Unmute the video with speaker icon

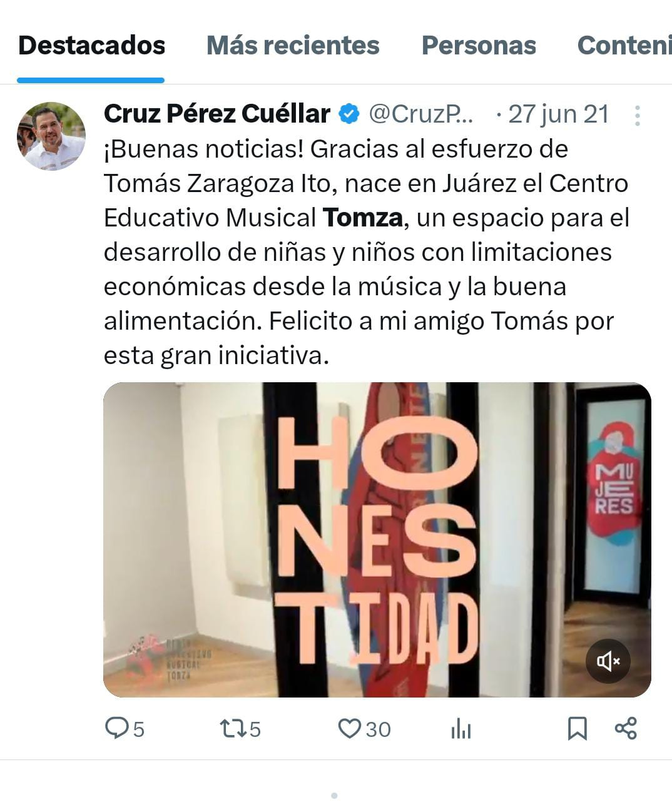tap(607, 661)
